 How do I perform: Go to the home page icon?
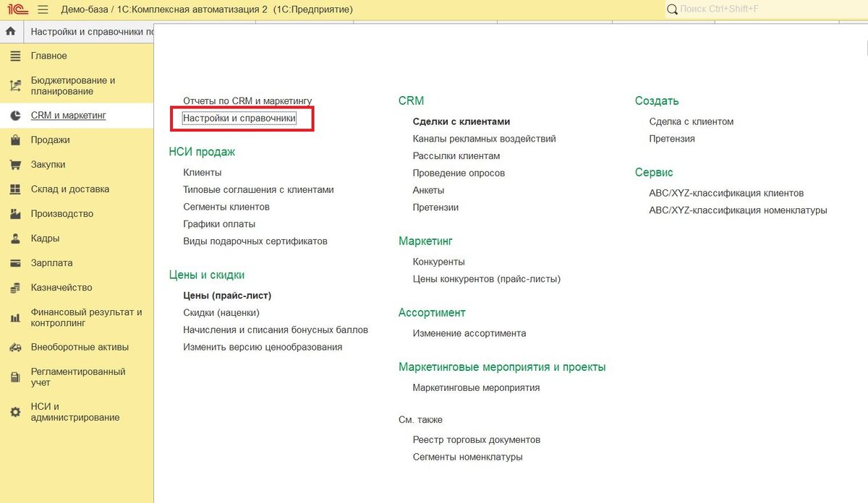tap(11, 32)
